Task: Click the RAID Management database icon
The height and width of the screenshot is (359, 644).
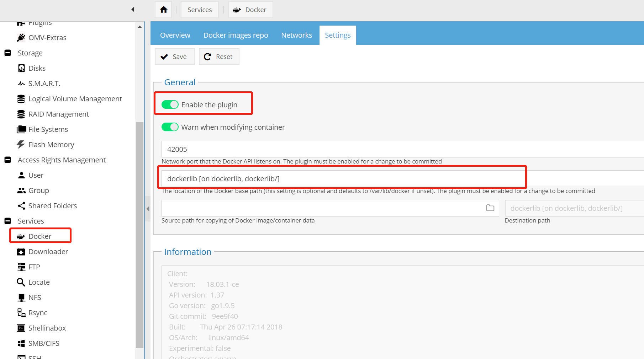Action: (21, 114)
